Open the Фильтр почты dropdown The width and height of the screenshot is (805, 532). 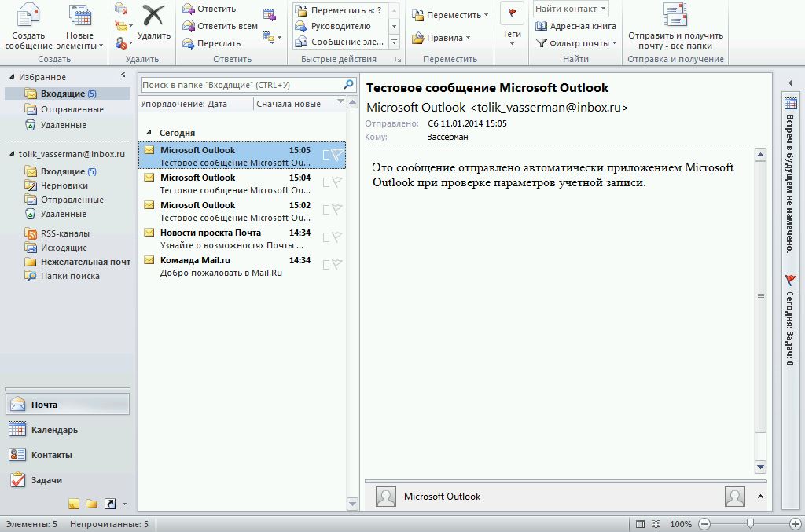pos(576,43)
